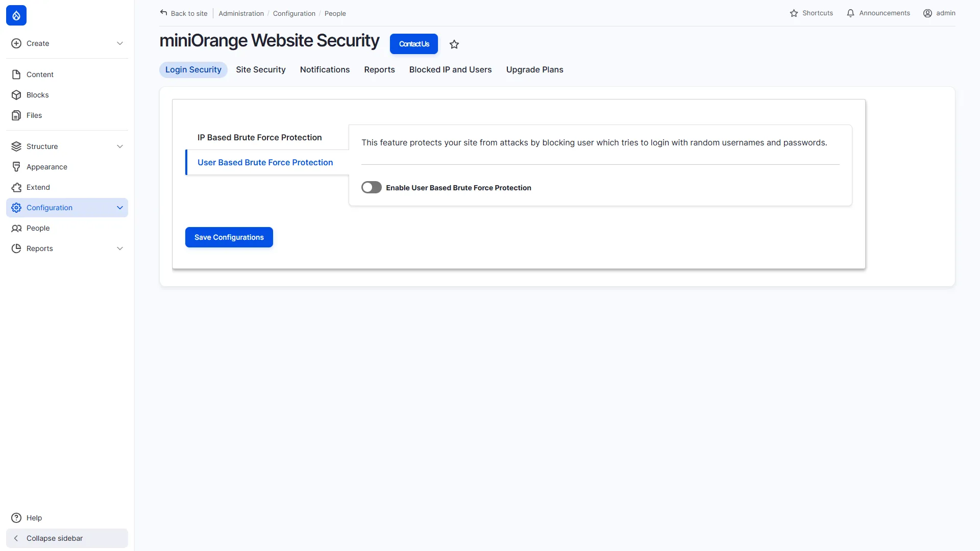The height and width of the screenshot is (551, 980).
Task: Click the Contact Us button
Action: (x=414, y=44)
